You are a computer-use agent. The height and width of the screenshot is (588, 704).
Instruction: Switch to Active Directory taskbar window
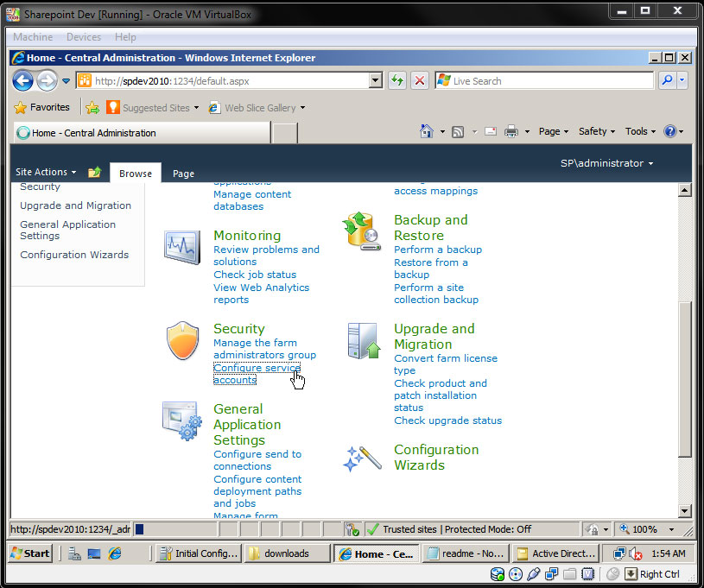coord(555,553)
